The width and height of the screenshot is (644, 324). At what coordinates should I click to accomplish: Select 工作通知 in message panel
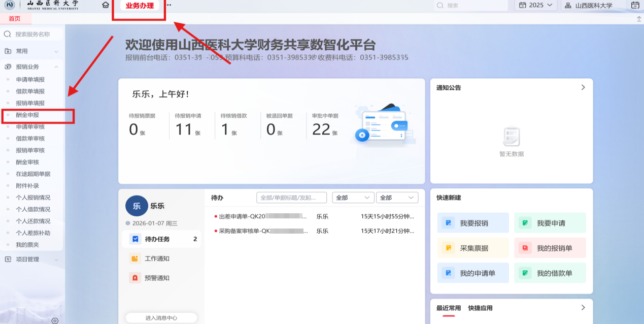157,258
